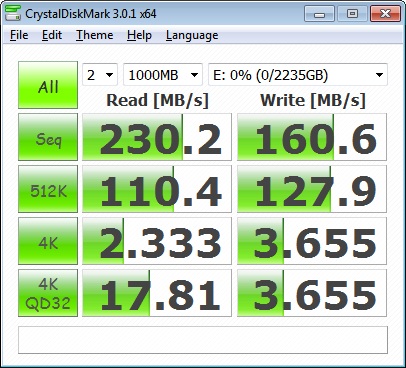Viewport: 406px width, 368px height.
Task: Select the 4K write result 3.655
Action: click(x=312, y=241)
